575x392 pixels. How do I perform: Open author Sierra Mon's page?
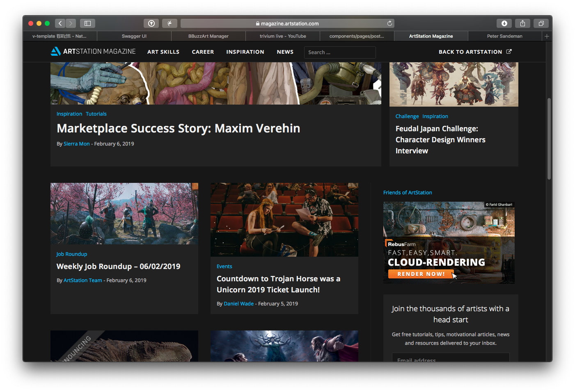77,144
